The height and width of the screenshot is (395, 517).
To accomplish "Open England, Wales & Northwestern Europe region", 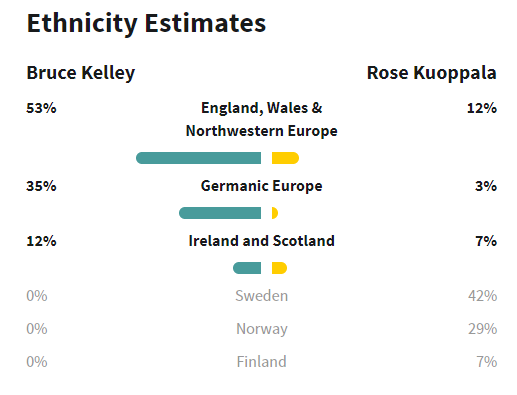I will click(x=262, y=119).
